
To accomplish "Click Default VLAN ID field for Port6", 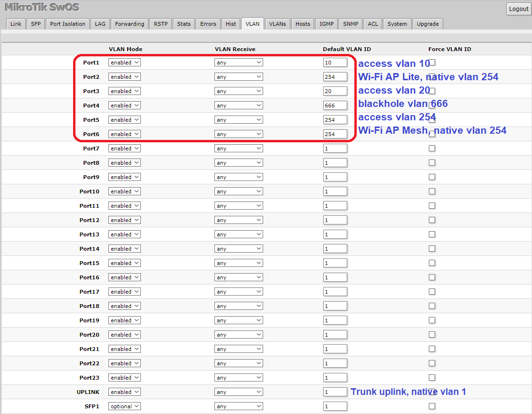I will click(x=335, y=134).
